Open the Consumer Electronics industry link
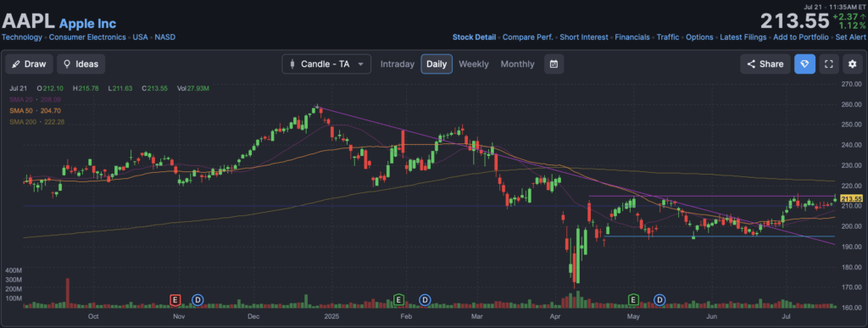This screenshot has width=868, height=328. 87,37
